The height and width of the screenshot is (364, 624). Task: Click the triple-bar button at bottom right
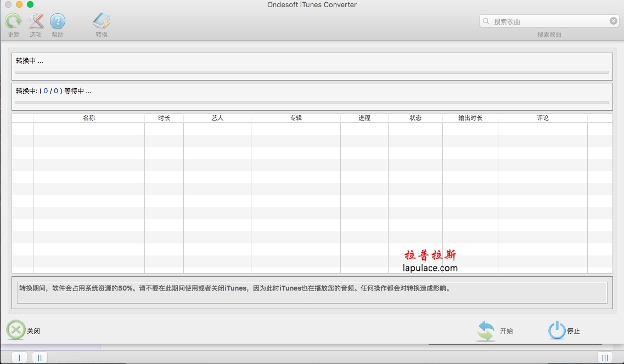(x=605, y=357)
